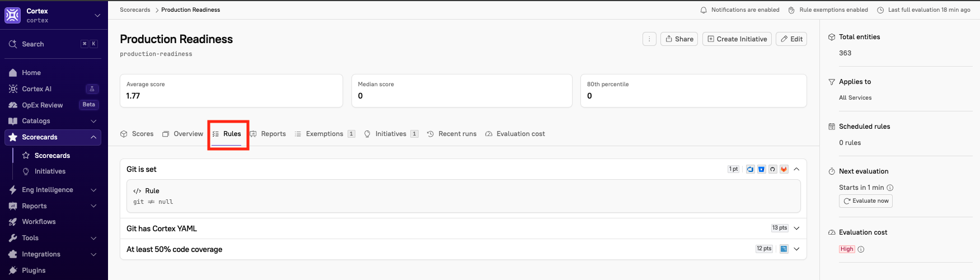This screenshot has height=280, width=980.
Task: Open the Recent runs tab
Action: [x=452, y=134]
